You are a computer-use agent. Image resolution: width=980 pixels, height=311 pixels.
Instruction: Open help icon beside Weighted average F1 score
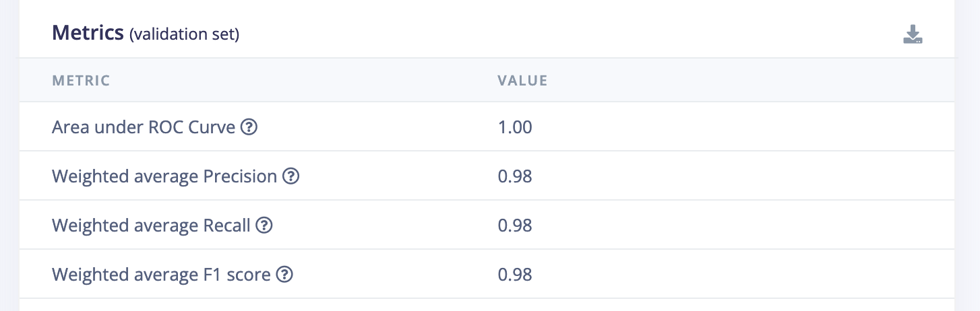tap(285, 275)
